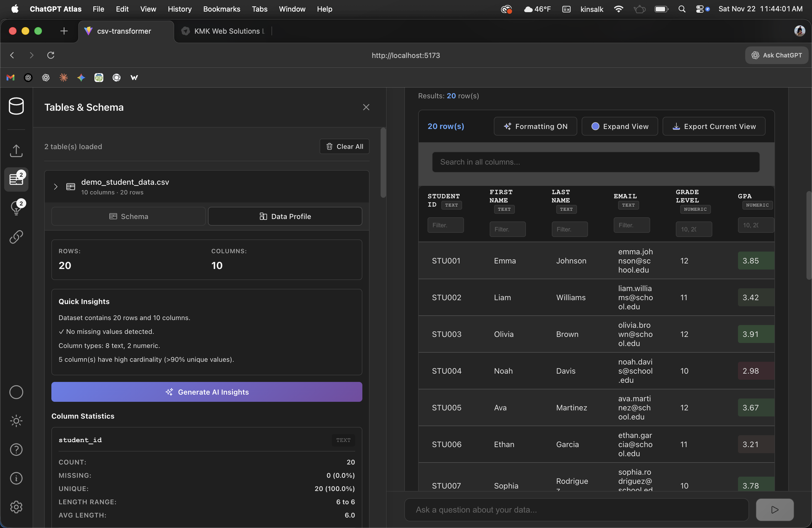Open the AI insights lightbulb icon
The width and height of the screenshot is (812, 528).
15,207
